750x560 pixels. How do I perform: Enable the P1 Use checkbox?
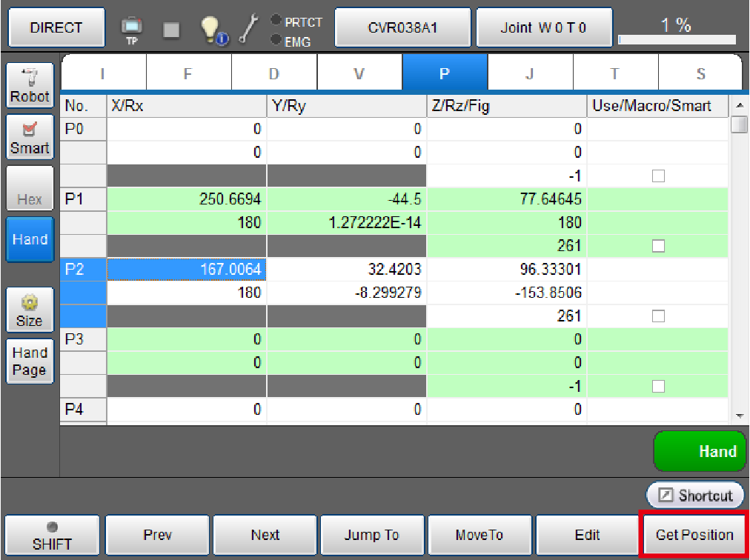[x=657, y=245]
